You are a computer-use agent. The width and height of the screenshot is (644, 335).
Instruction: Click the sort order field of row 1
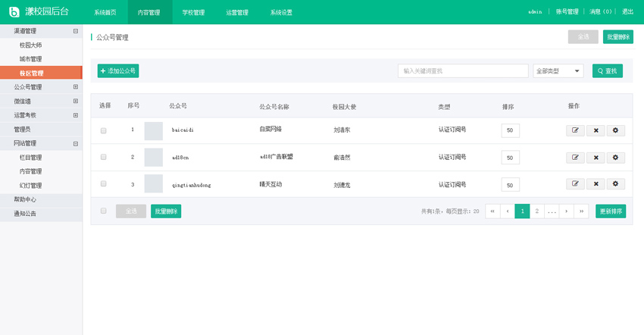[510, 130]
